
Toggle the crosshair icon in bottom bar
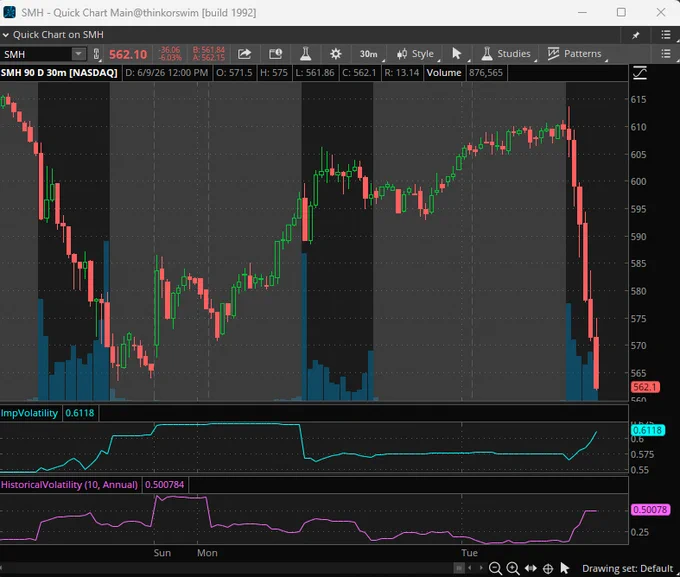point(548,568)
